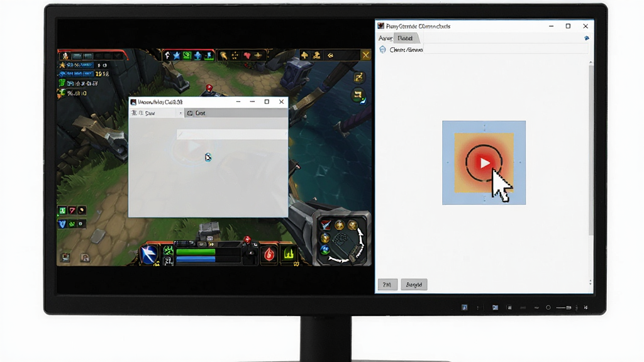Click the green health bar in game HUD
This screenshot has width=644, height=362.
point(196,251)
